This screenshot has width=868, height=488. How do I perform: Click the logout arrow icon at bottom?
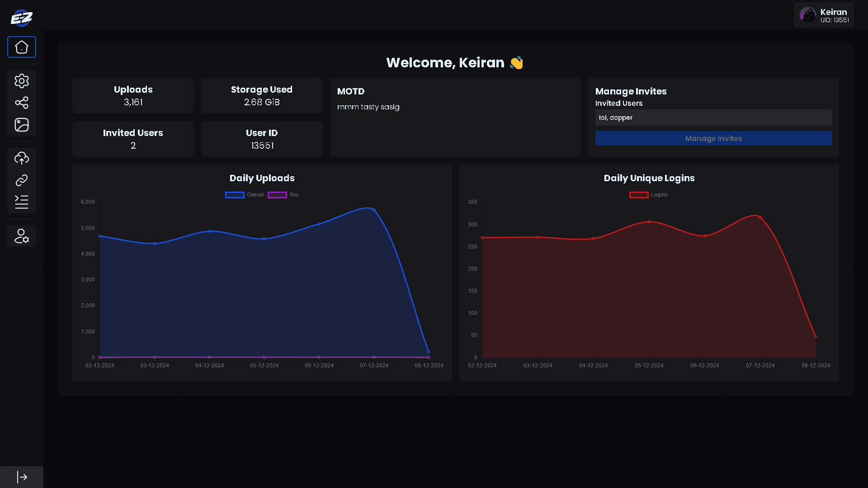[22, 477]
